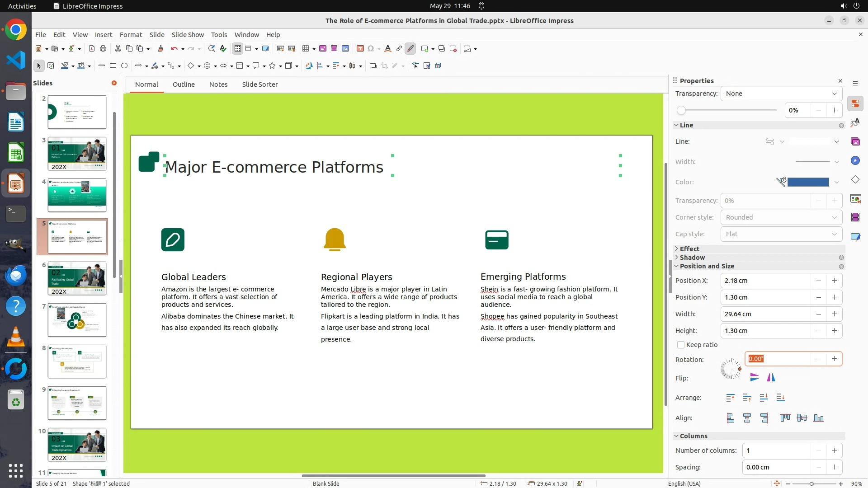Click the blue Line color swatch
868x488 pixels.
point(808,182)
